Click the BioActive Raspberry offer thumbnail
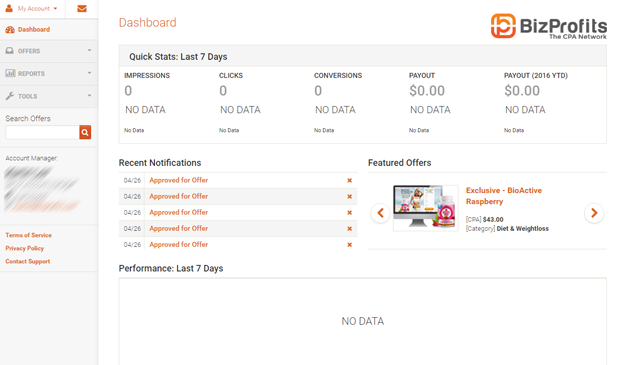629x365 pixels. click(x=426, y=207)
